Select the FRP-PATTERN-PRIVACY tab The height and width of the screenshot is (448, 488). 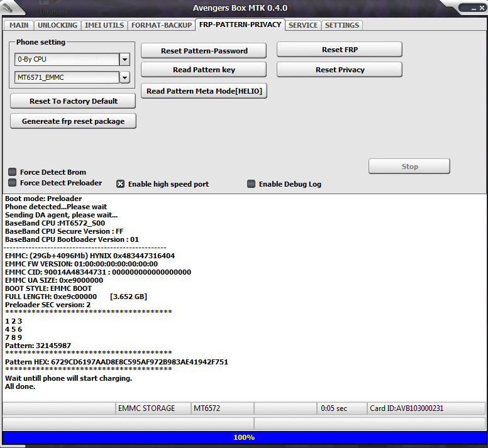pyautogui.click(x=240, y=25)
